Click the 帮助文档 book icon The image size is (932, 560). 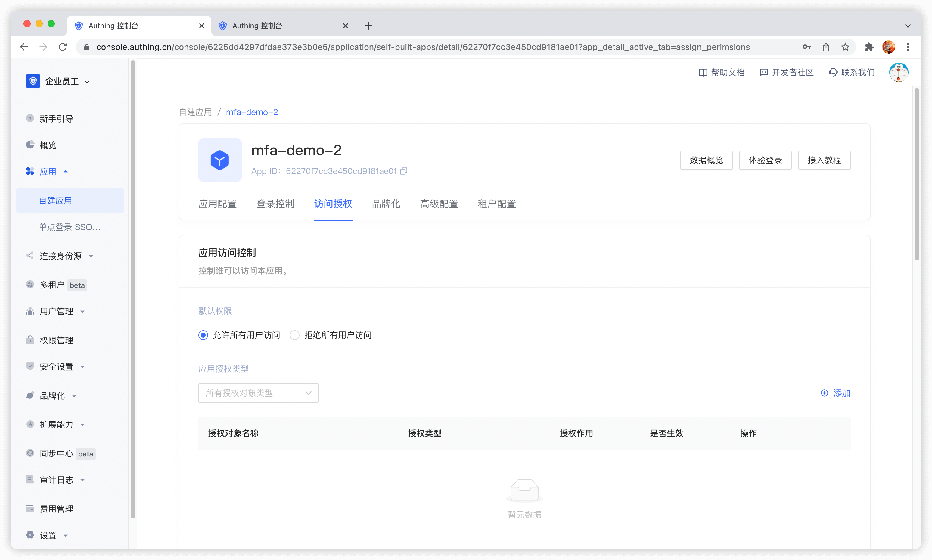703,73
